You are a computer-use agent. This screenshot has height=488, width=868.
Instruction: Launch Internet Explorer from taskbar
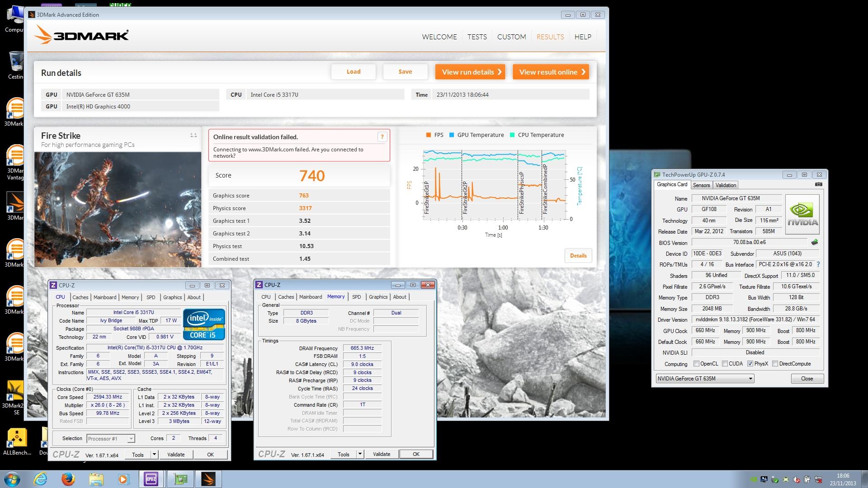point(41,479)
